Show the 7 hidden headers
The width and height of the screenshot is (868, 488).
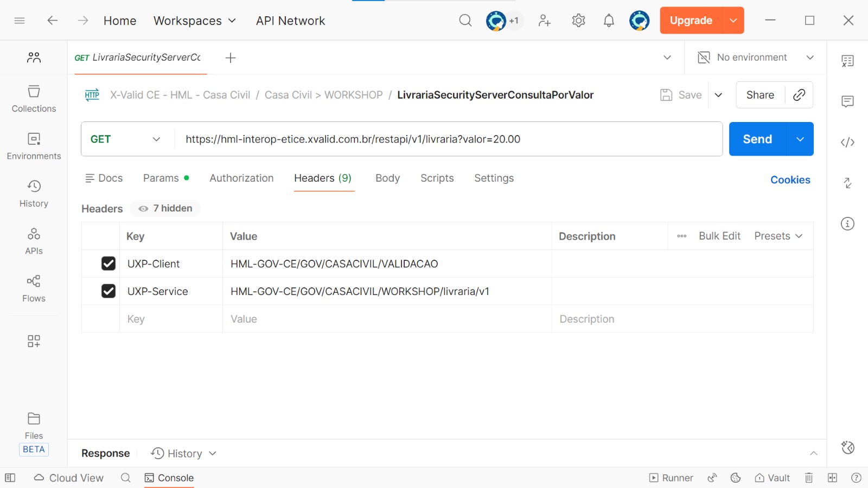[165, 208]
